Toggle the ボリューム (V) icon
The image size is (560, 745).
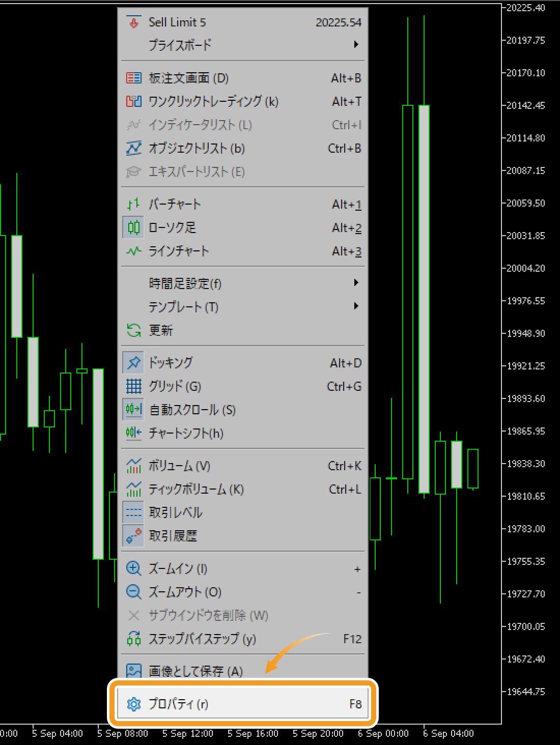(x=134, y=466)
